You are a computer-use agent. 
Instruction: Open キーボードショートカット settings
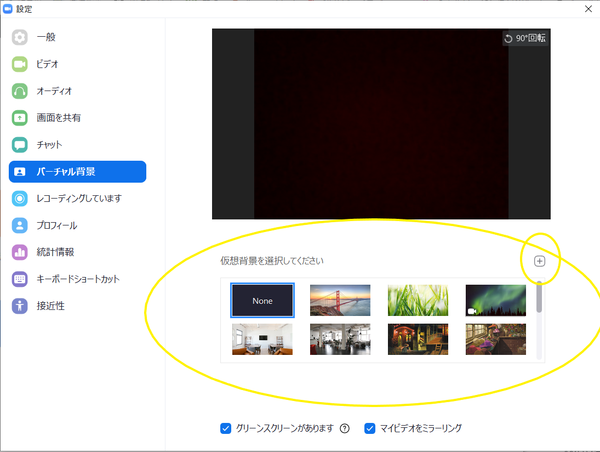(x=77, y=279)
